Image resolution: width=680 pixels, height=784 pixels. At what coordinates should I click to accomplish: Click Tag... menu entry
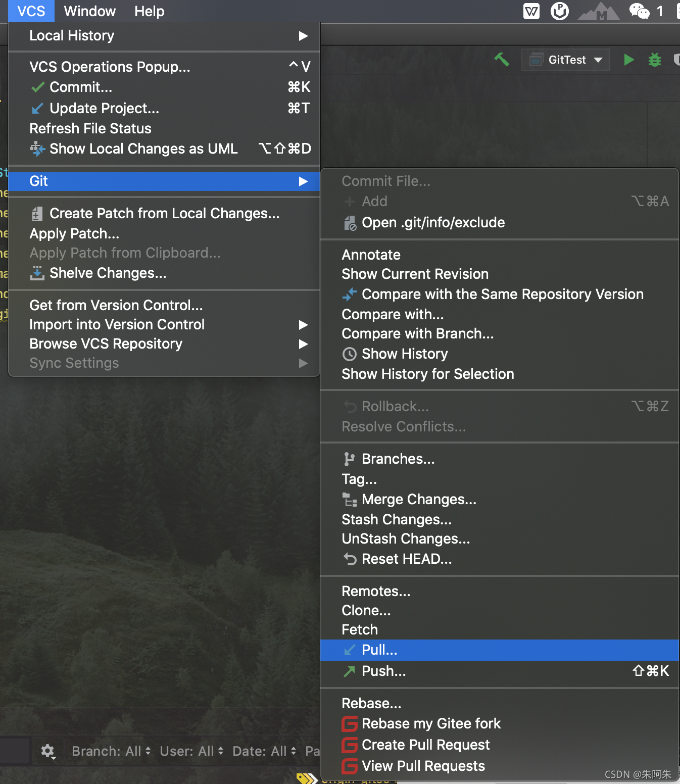(x=499, y=479)
